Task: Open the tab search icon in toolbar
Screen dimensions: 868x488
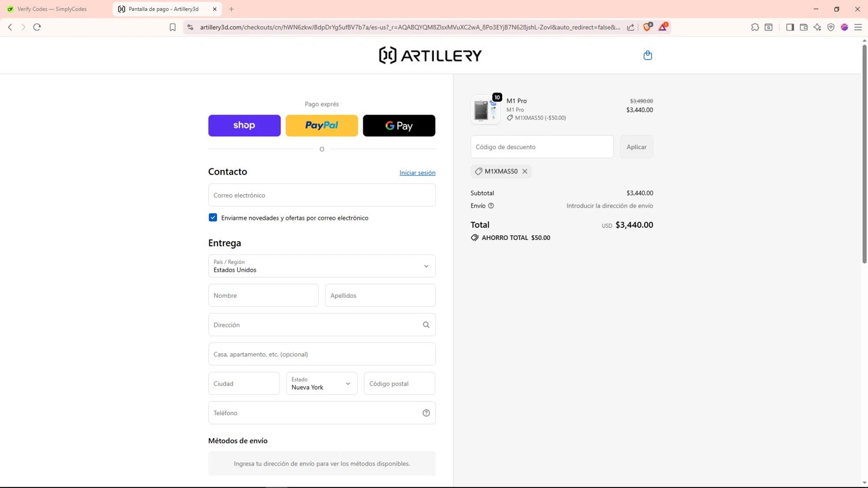Action: [x=768, y=27]
